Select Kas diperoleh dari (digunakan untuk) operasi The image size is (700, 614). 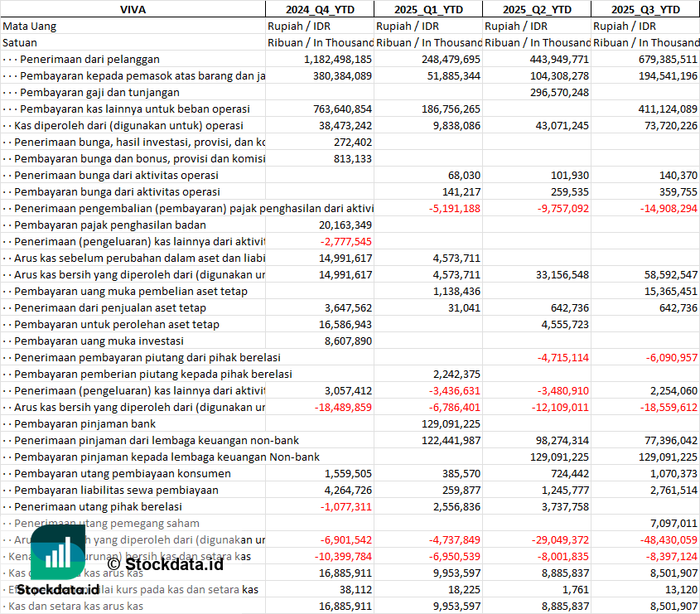pyautogui.click(x=128, y=125)
